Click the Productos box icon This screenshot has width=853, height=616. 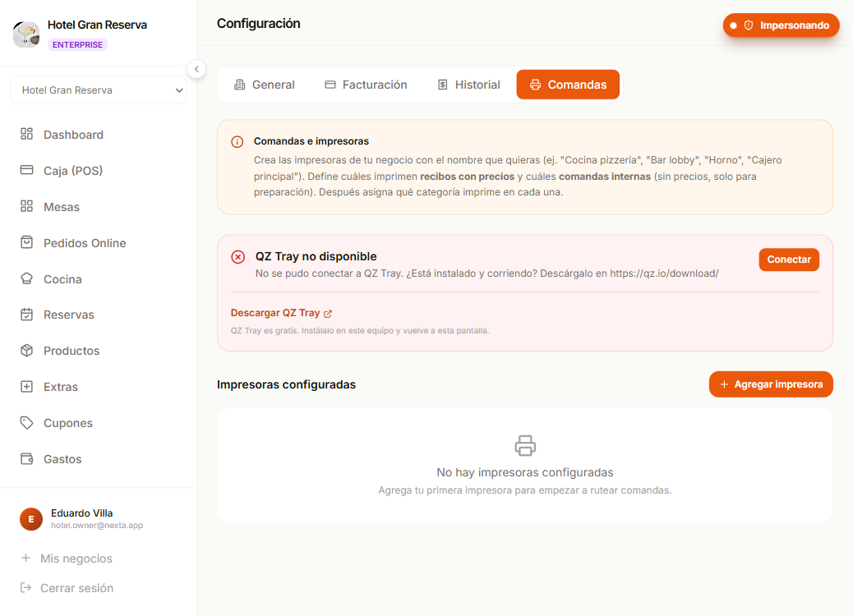[x=26, y=350]
